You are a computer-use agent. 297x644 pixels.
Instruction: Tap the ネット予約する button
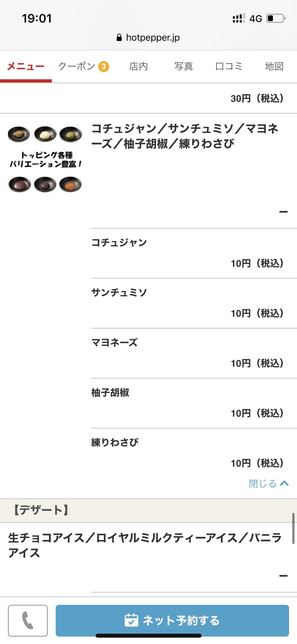[172, 620]
